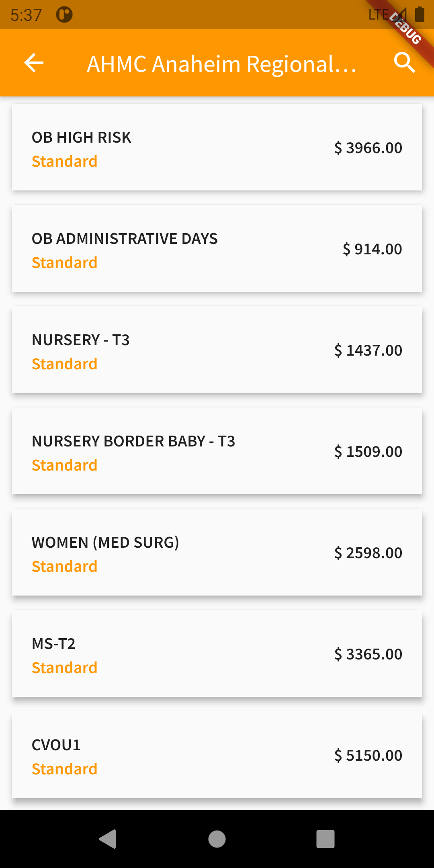Tap AHMC Anaheim Regional title text
This screenshot has height=868, width=434.
pyautogui.click(x=221, y=64)
